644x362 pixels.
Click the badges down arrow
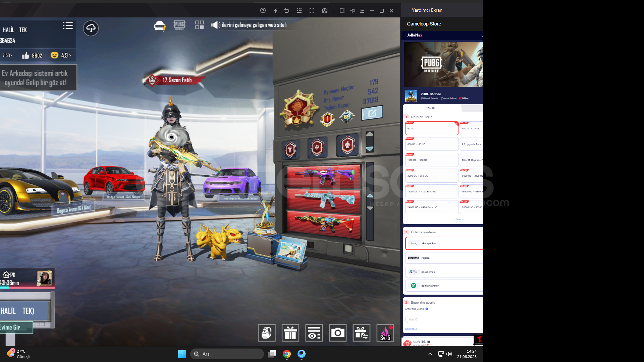[370, 149]
